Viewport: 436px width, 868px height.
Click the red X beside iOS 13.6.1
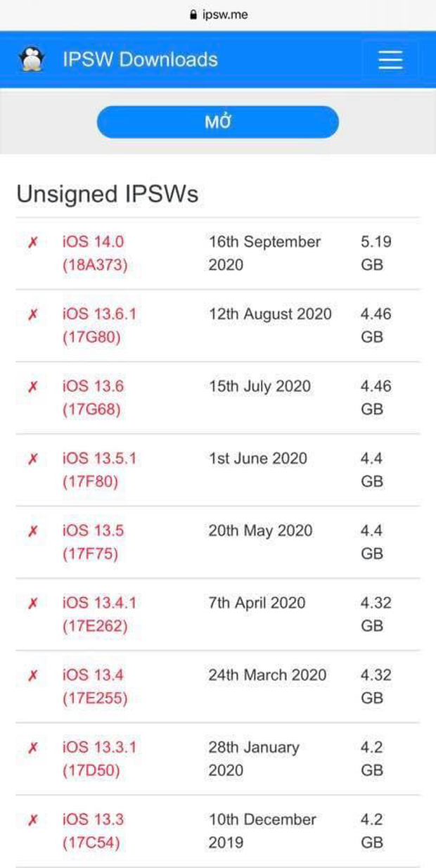(32, 315)
